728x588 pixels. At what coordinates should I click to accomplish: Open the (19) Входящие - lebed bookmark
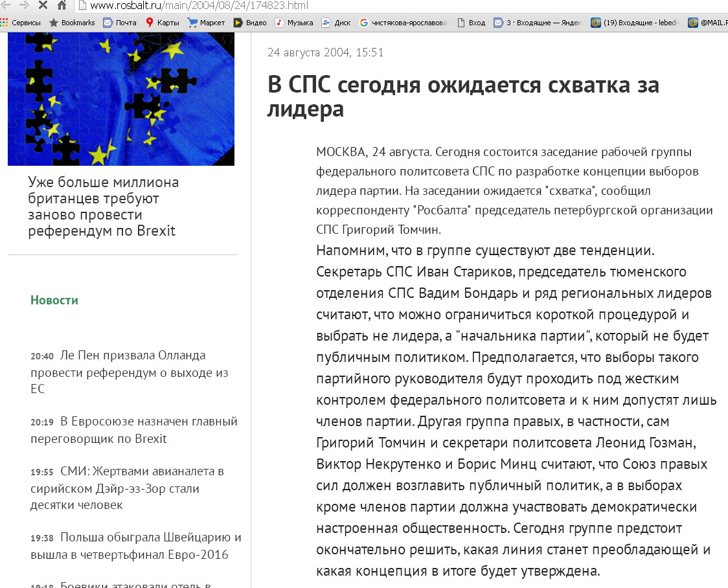(x=635, y=22)
